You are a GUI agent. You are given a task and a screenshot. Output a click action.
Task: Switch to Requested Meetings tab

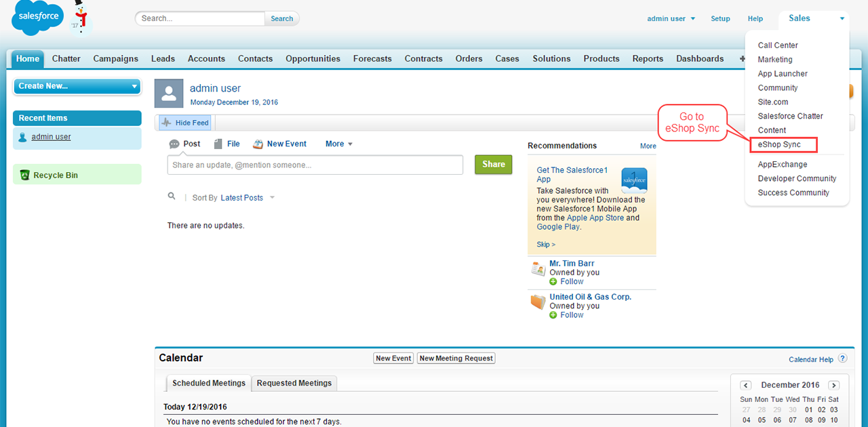[x=294, y=383]
